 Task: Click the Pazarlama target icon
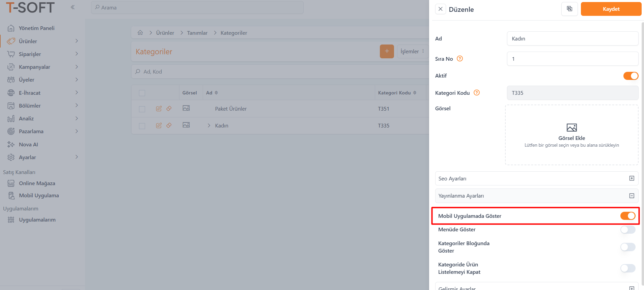[x=11, y=131]
